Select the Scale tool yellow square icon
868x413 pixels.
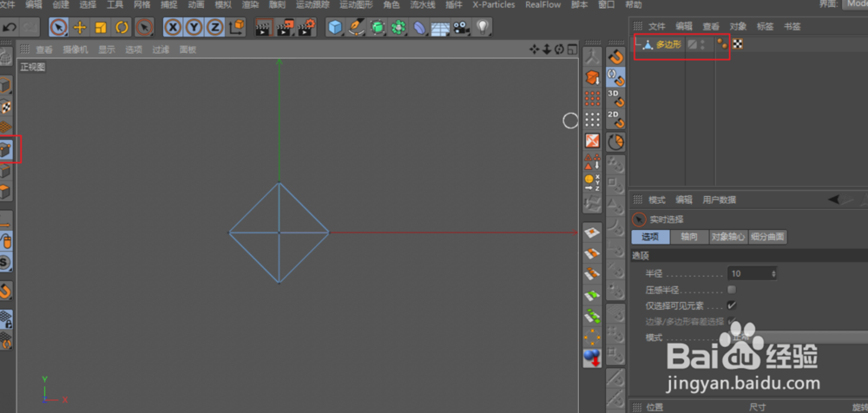[101, 27]
